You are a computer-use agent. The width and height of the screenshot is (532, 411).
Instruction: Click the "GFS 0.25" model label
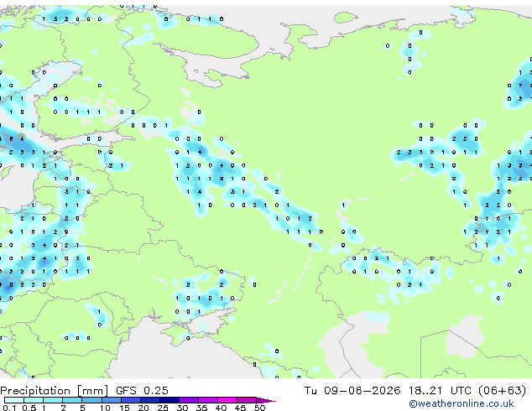click(x=142, y=391)
